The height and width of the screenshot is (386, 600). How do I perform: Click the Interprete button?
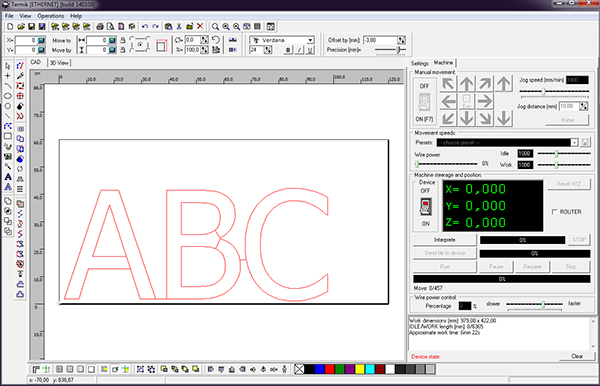pyautogui.click(x=445, y=240)
